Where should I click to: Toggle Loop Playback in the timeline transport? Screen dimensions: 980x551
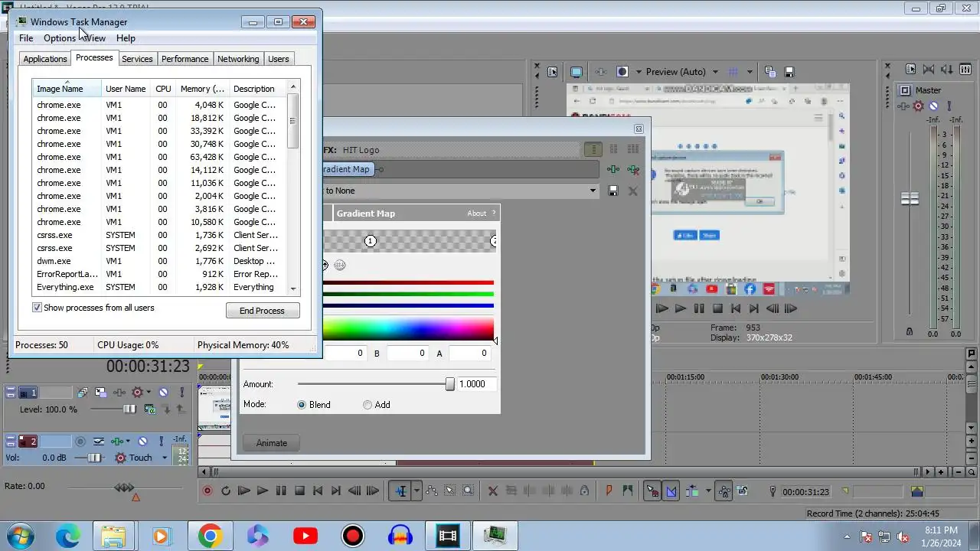coord(226,491)
